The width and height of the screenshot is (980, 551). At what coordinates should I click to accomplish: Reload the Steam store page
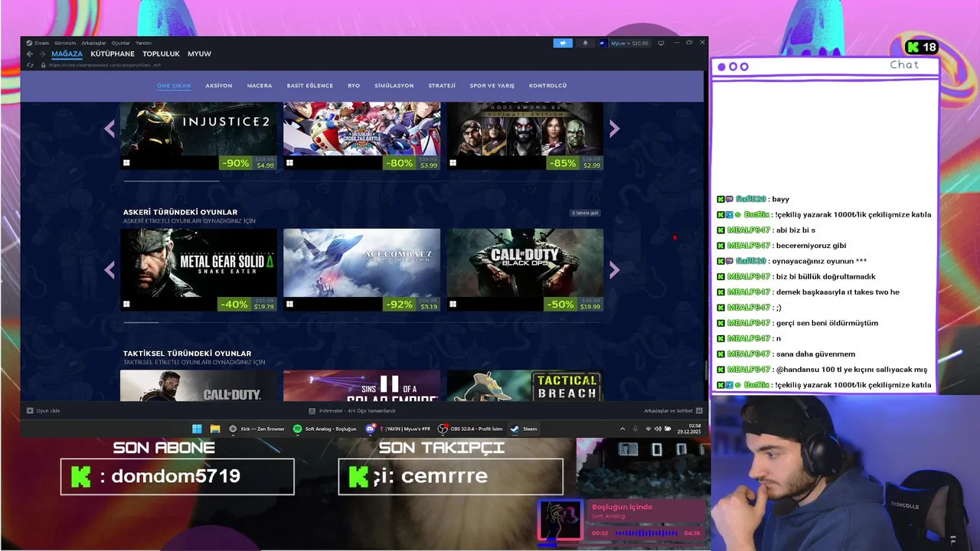(x=30, y=65)
